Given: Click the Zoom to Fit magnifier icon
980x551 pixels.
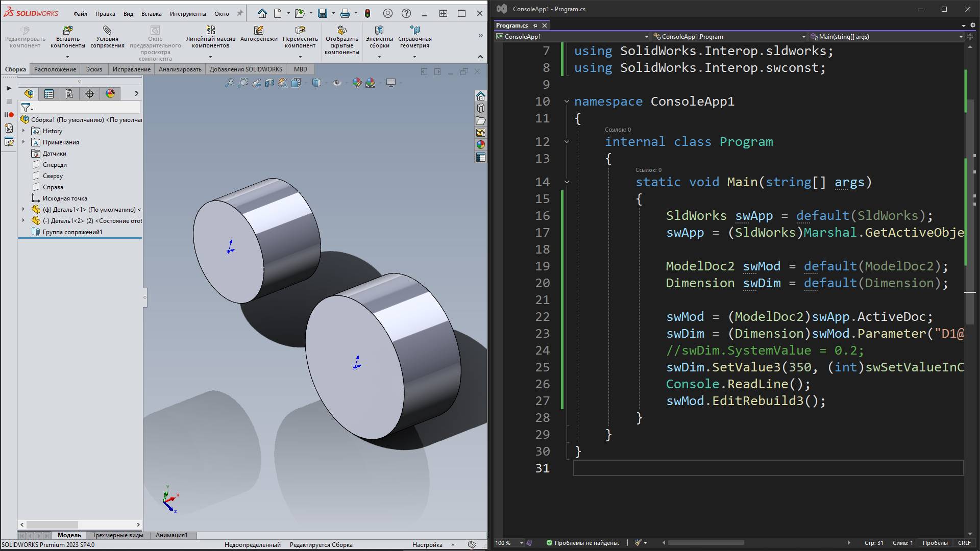Looking at the screenshot, I should click(230, 83).
